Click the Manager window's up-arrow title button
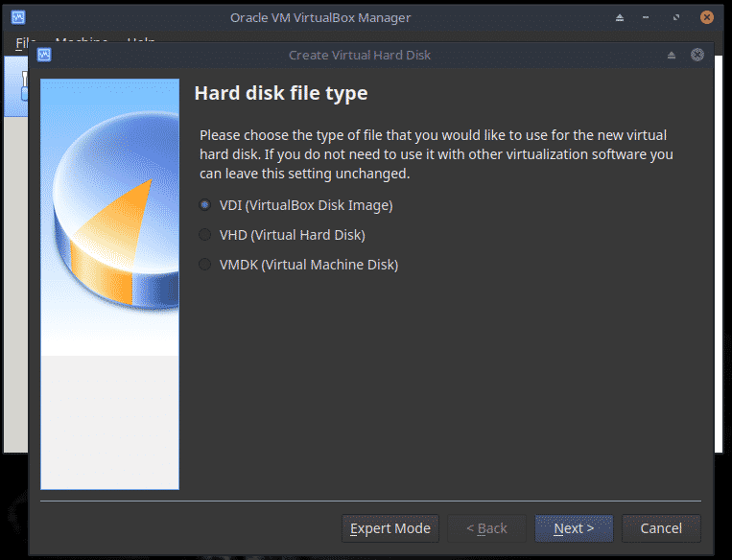Screen dimensions: 732x560 tap(620, 17)
